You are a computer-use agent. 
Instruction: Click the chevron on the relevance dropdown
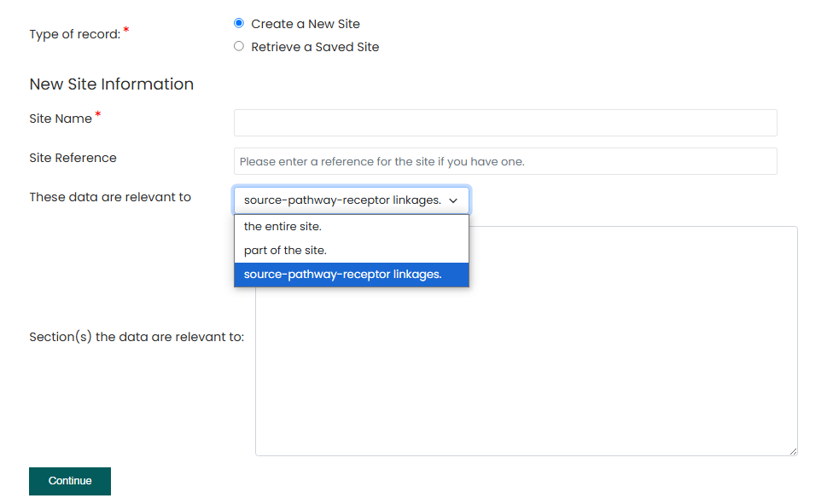click(454, 200)
